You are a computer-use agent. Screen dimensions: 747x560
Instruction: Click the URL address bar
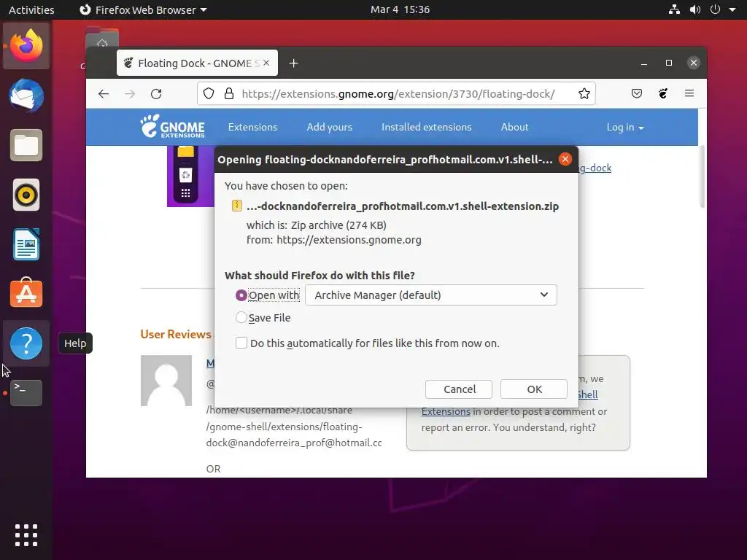pyautogui.click(x=398, y=93)
